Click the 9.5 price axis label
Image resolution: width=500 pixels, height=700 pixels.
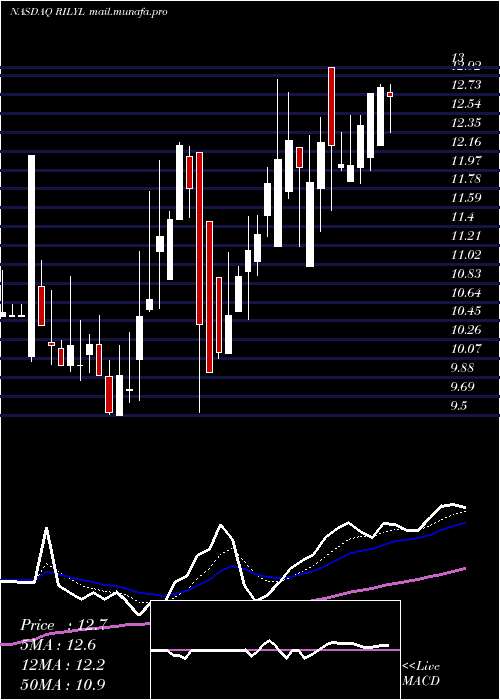click(459, 405)
